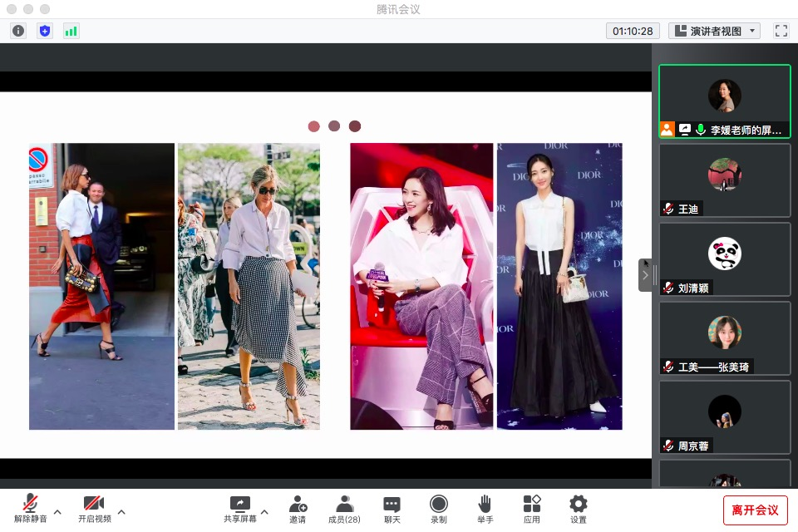Raise hand with 举手 icon

tap(485, 509)
